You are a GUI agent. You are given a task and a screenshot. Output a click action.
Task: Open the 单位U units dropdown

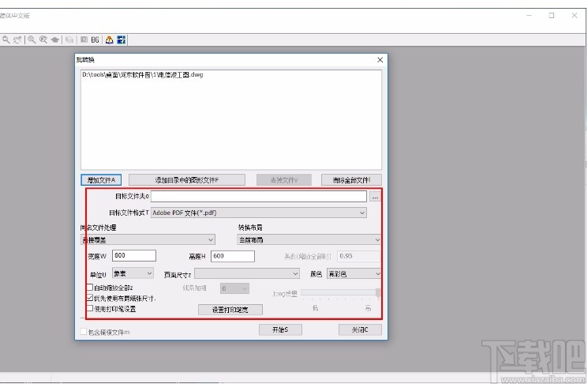tap(133, 273)
